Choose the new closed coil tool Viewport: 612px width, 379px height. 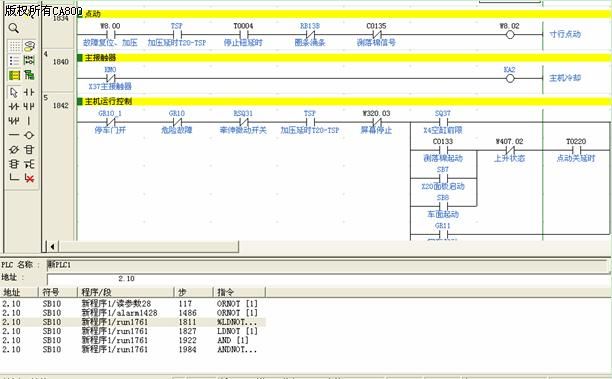point(14,149)
